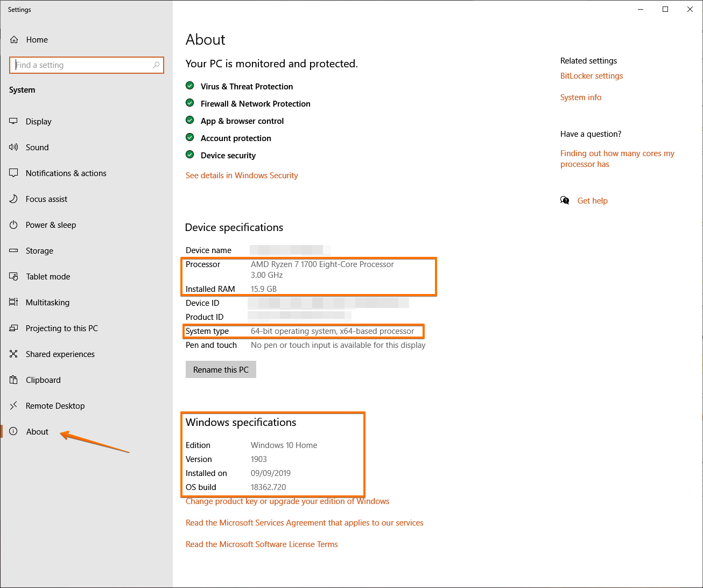Viewport: 703px width, 588px height.
Task: Click the Home house icon
Action: pyautogui.click(x=14, y=40)
